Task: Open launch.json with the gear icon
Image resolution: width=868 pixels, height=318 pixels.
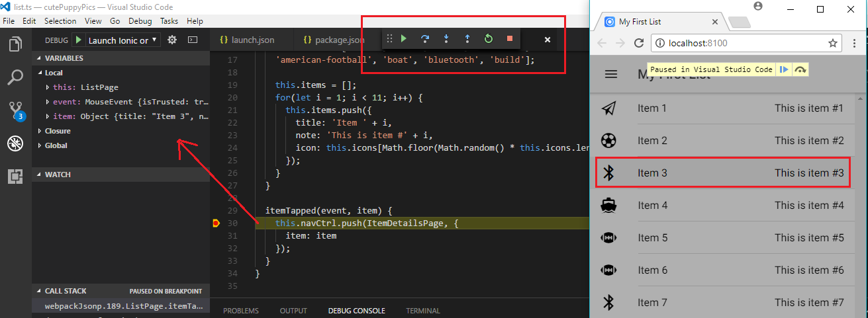Action: pyautogui.click(x=172, y=40)
